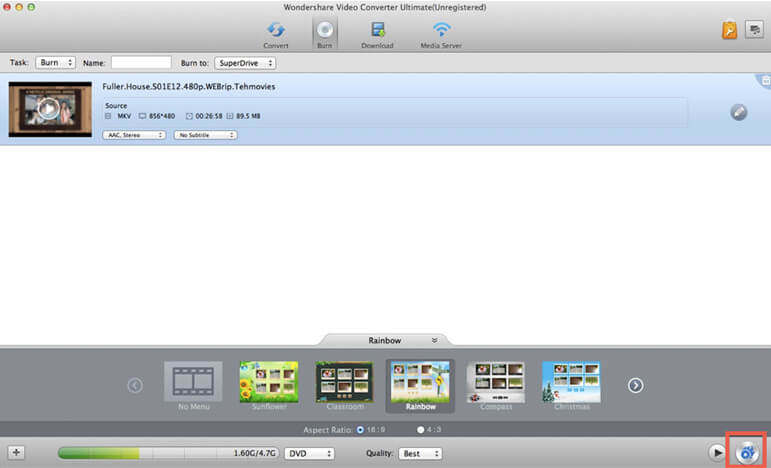
Task: Select the Compass menu template
Action: 496,386
